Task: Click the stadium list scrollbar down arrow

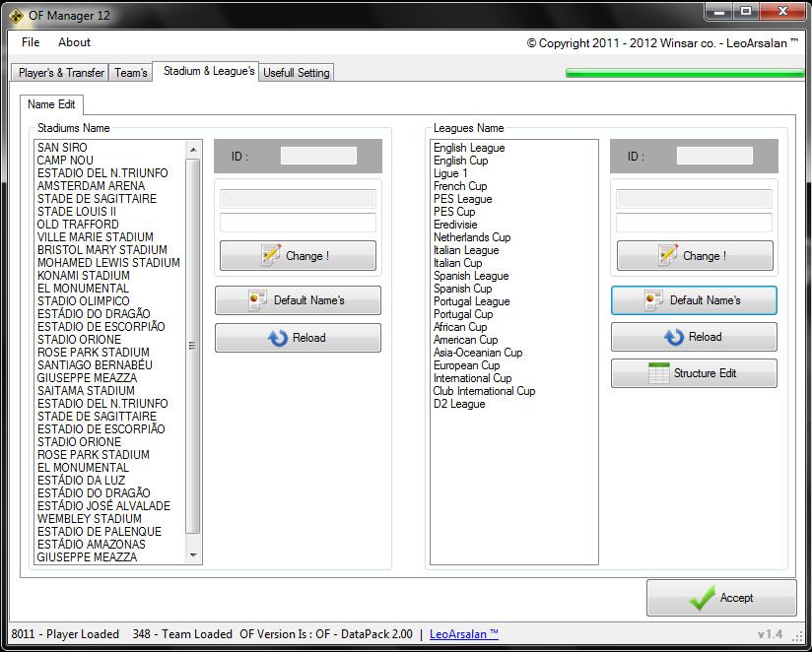Action: [x=193, y=556]
